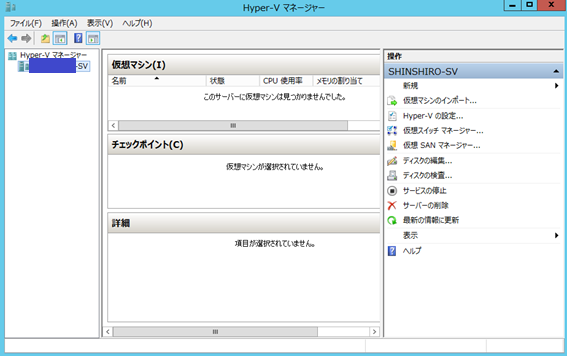Toggle the show/hide action pane toolbar icon
This screenshot has height=363, width=567.
click(x=93, y=38)
